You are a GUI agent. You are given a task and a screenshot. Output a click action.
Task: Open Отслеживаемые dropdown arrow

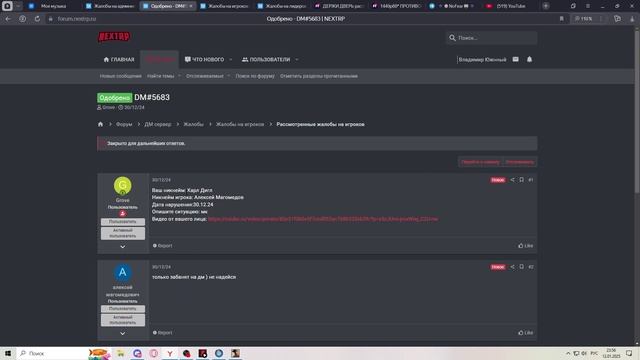[229, 76]
